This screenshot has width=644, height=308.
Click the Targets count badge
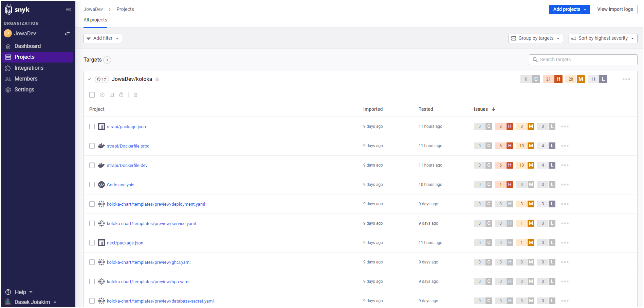point(107,60)
